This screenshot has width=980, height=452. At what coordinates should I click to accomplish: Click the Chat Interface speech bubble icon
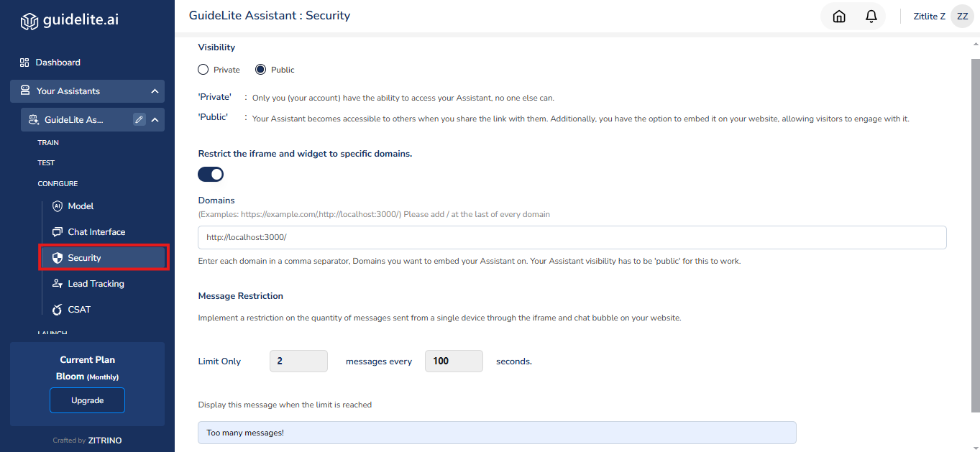pos(58,232)
